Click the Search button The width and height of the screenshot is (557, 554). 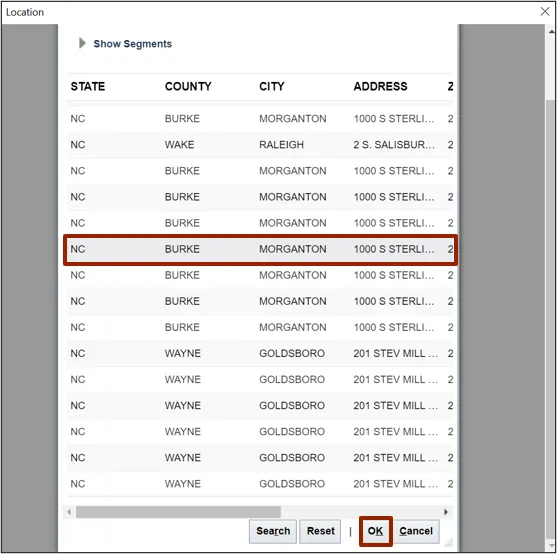[x=273, y=531]
